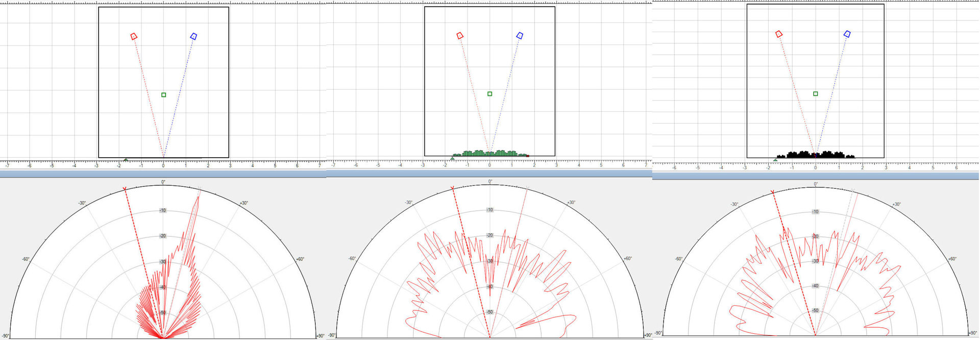Screen dimensions: 980x340
Task: Click red incidence X on black diffuser polar plot
Action: 772,192
